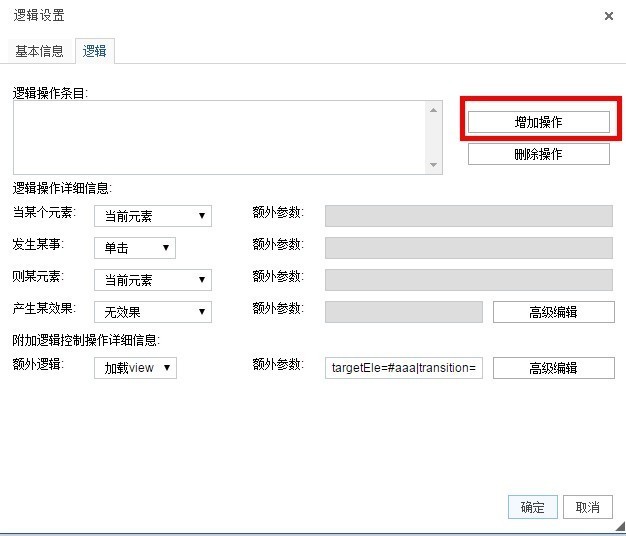Image resolution: width=626 pixels, height=536 pixels.
Task: Click the 增加操作 button
Action: (x=539, y=122)
